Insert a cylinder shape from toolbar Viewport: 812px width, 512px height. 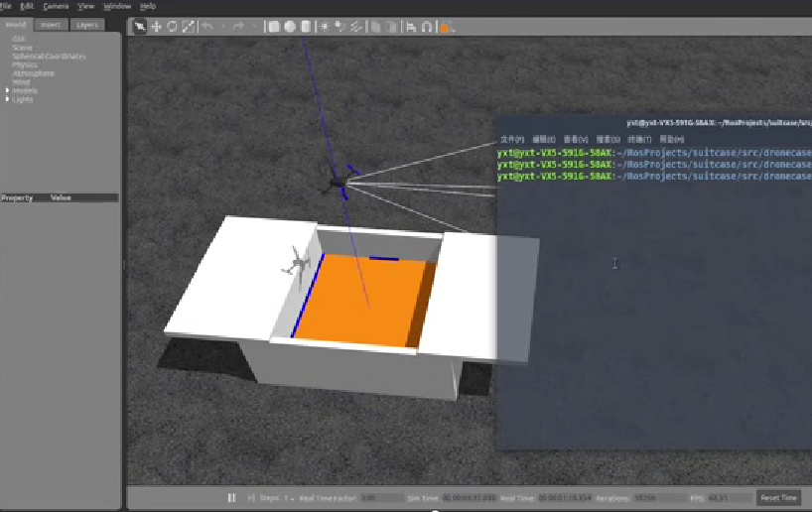306,27
